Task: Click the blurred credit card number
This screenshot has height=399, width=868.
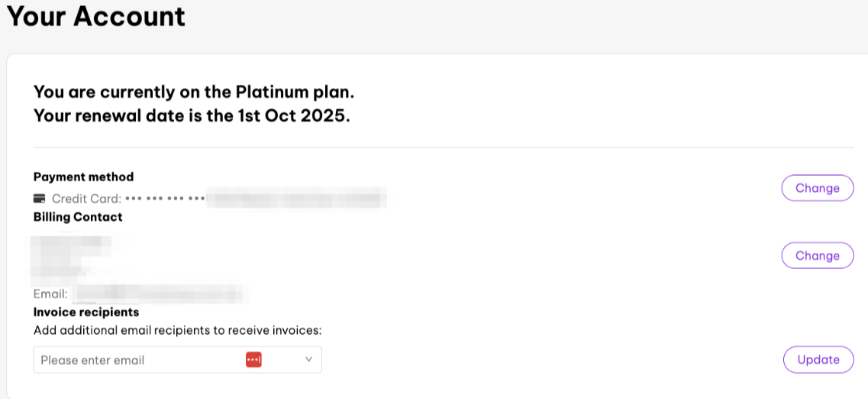Action: point(296,199)
